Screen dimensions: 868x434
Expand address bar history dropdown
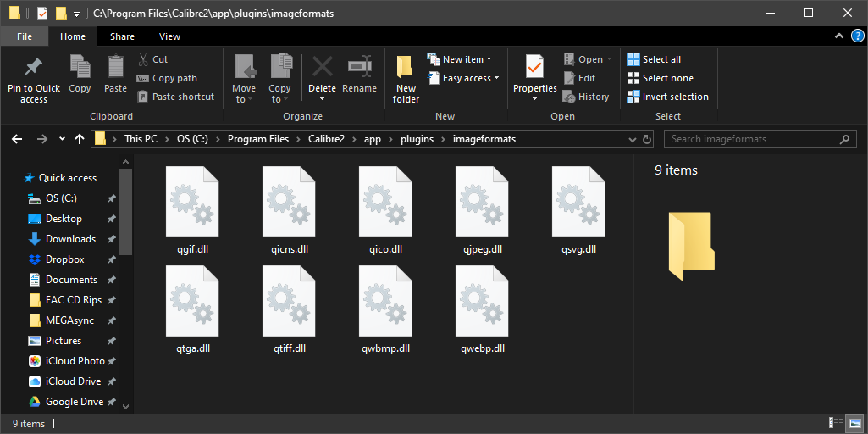(x=633, y=139)
